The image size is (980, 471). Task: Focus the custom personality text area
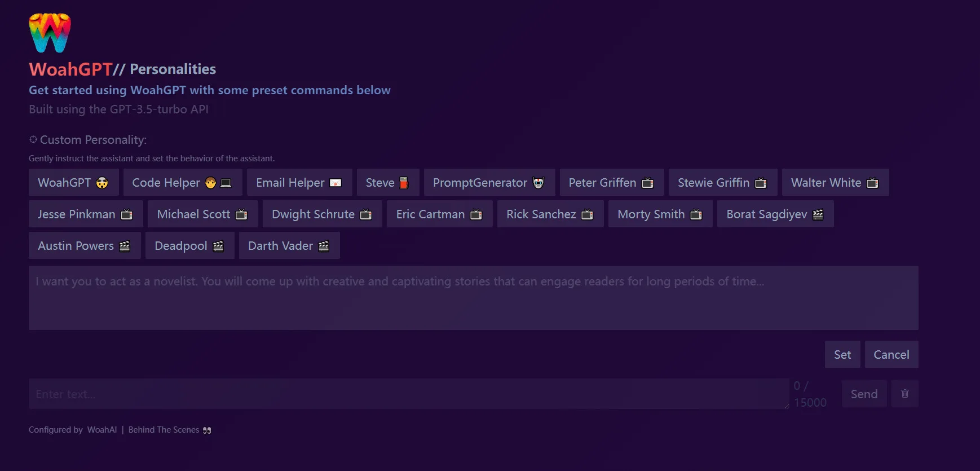click(x=474, y=298)
